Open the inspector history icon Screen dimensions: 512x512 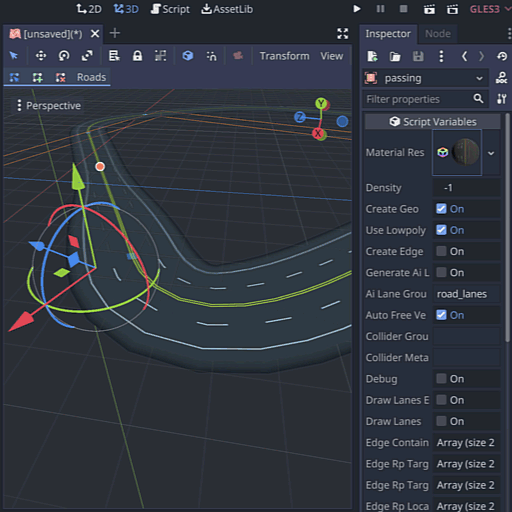pyautogui.click(x=502, y=56)
